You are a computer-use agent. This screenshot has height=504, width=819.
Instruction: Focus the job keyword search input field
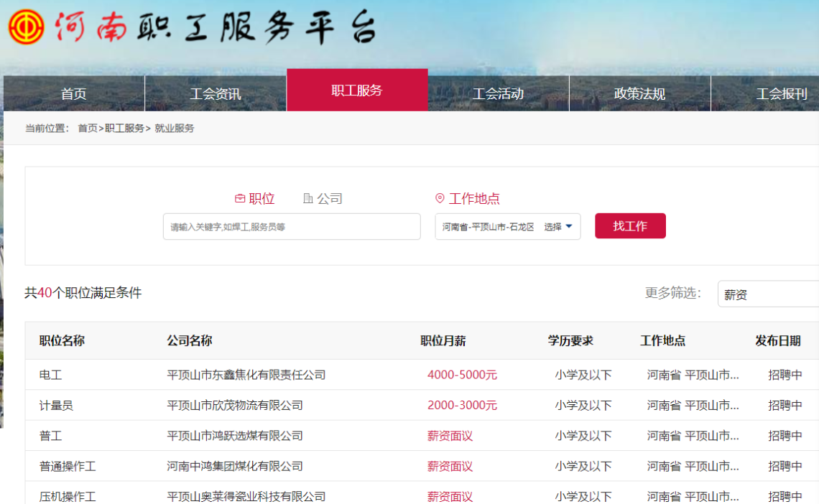(x=292, y=226)
